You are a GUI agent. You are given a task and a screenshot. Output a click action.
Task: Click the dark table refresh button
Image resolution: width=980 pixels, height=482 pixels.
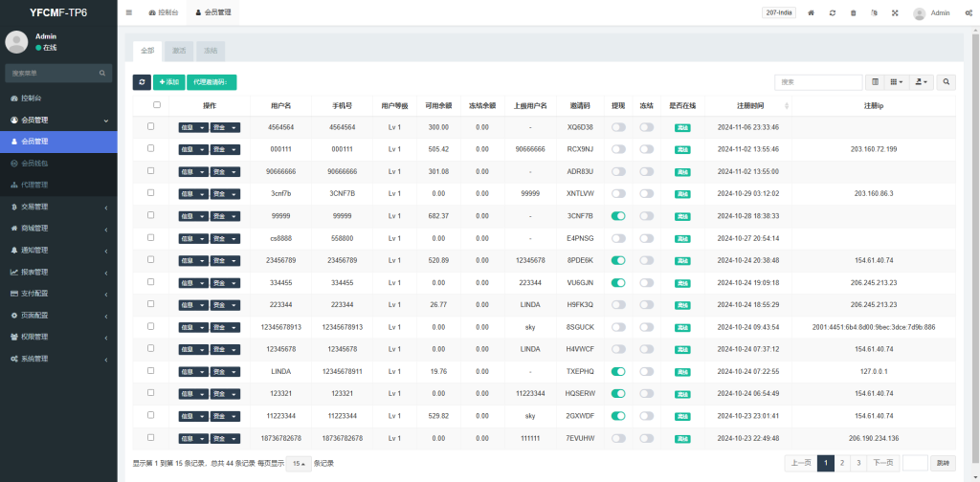142,83
